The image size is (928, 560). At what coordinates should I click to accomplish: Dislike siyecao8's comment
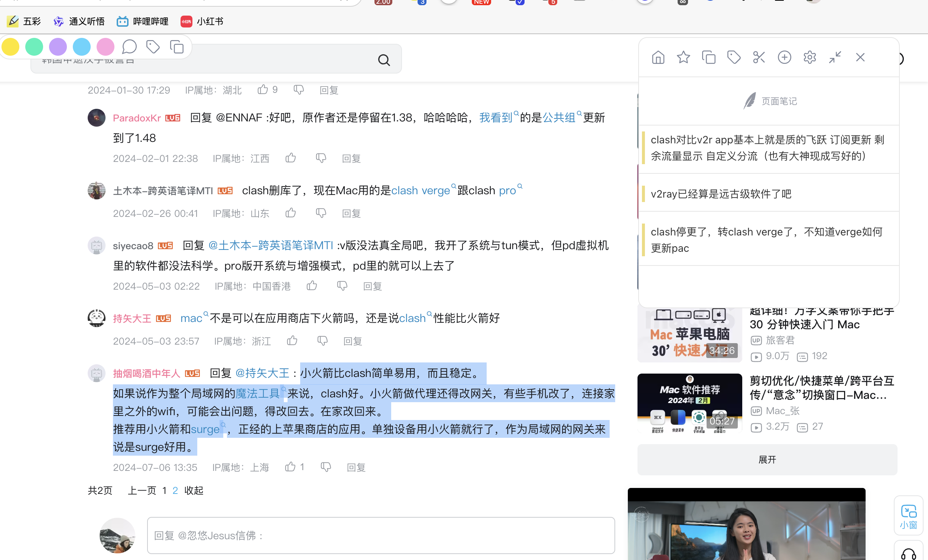342,286
